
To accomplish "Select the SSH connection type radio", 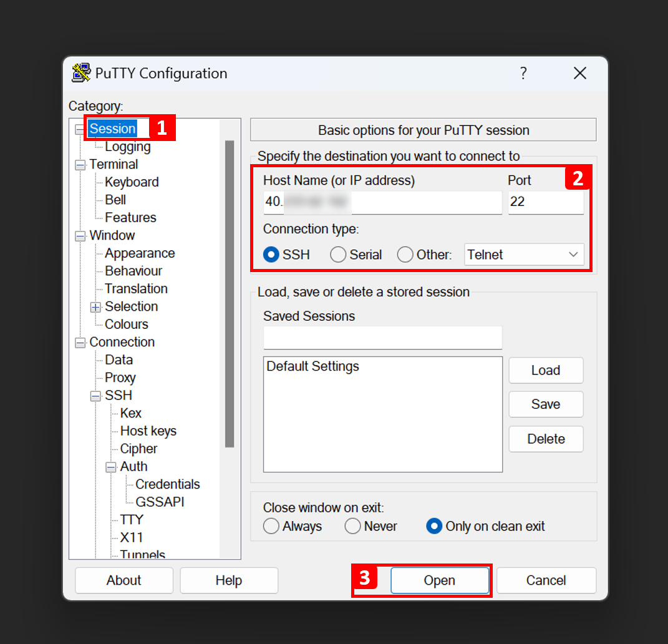I will [x=271, y=255].
